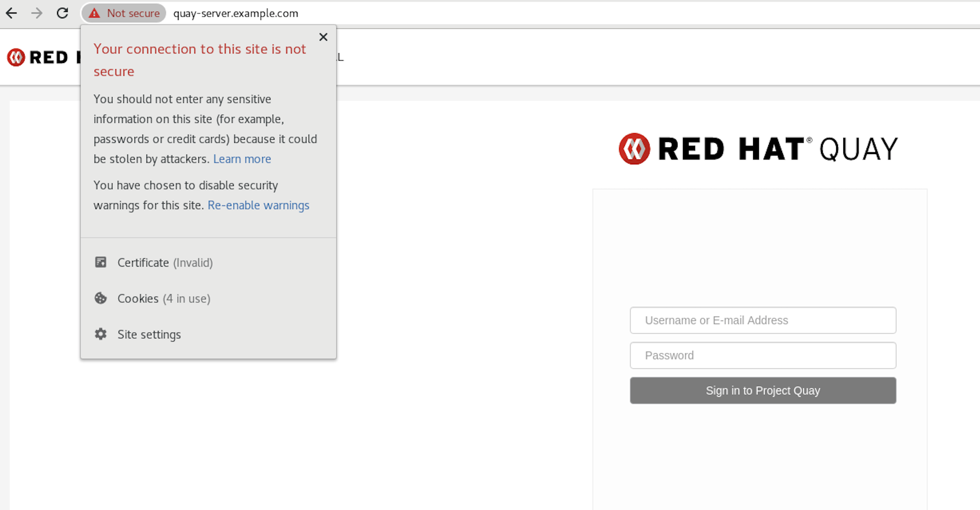980x510 pixels.
Task: Click the browser back arrow
Action: click(12, 13)
